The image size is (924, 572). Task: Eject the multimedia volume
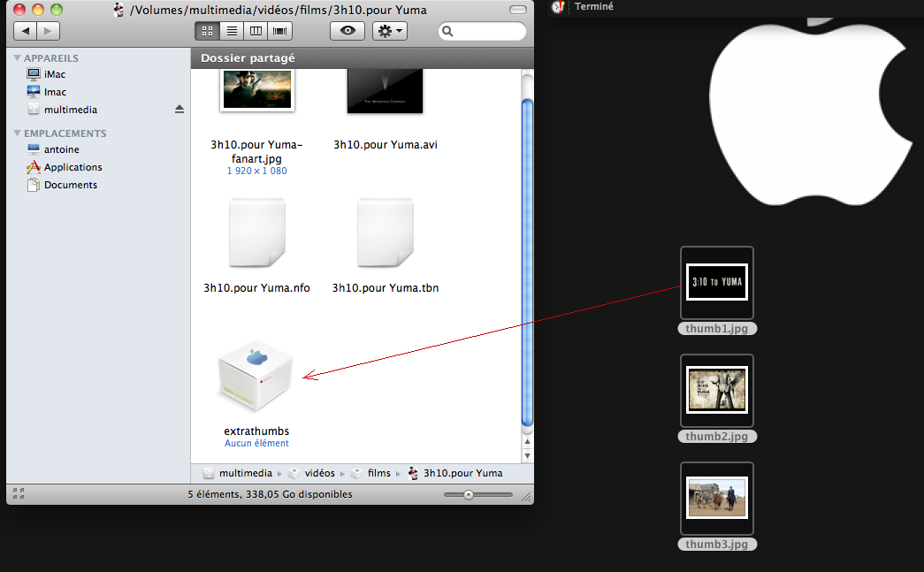179,110
